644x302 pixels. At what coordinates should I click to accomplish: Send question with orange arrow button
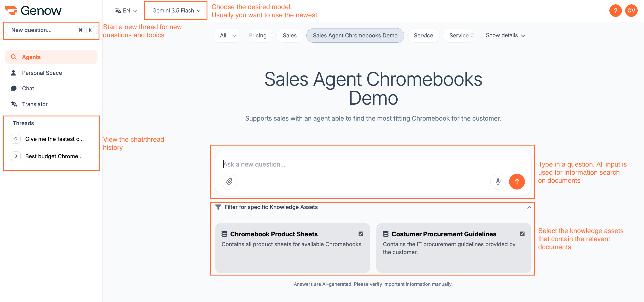517,181
